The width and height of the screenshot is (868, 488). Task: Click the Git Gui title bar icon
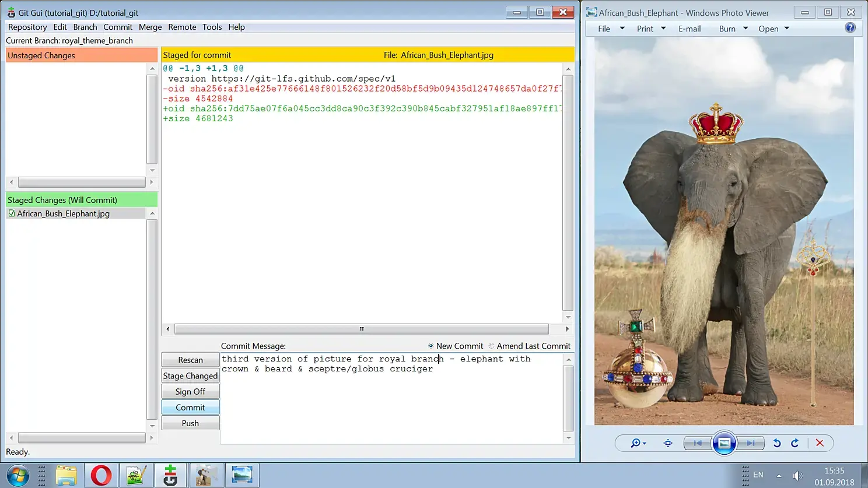(11, 12)
